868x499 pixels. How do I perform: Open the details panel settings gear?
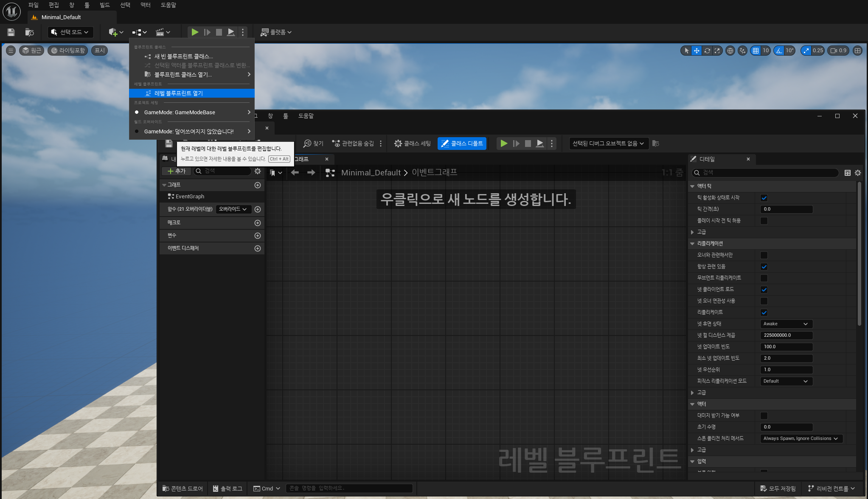click(858, 173)
